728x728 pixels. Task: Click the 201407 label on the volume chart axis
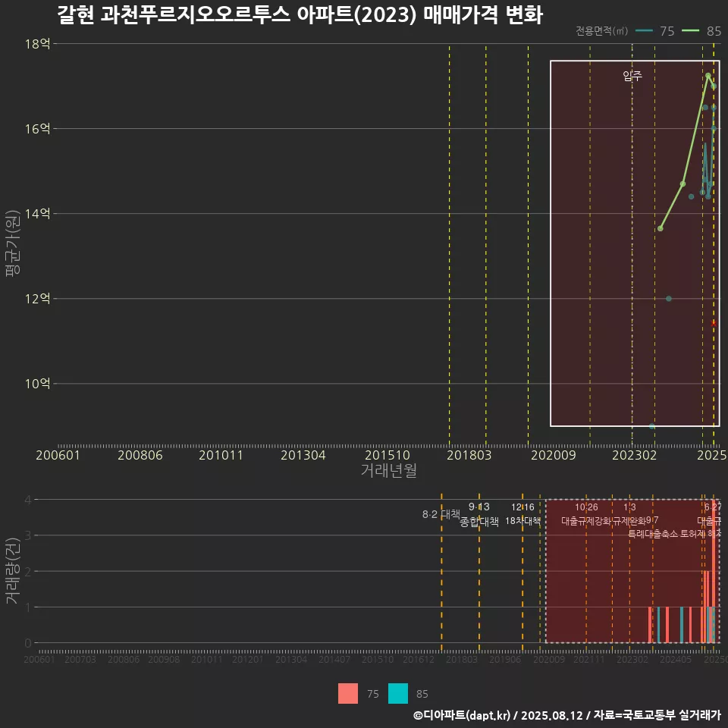[334, 659]
